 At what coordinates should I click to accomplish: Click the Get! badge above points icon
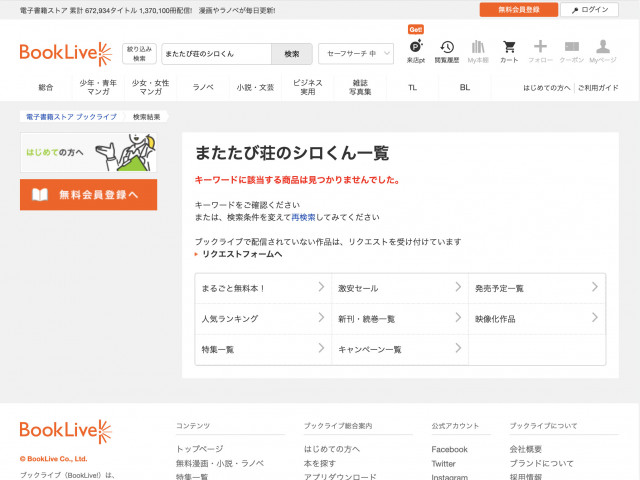point(416,29)
